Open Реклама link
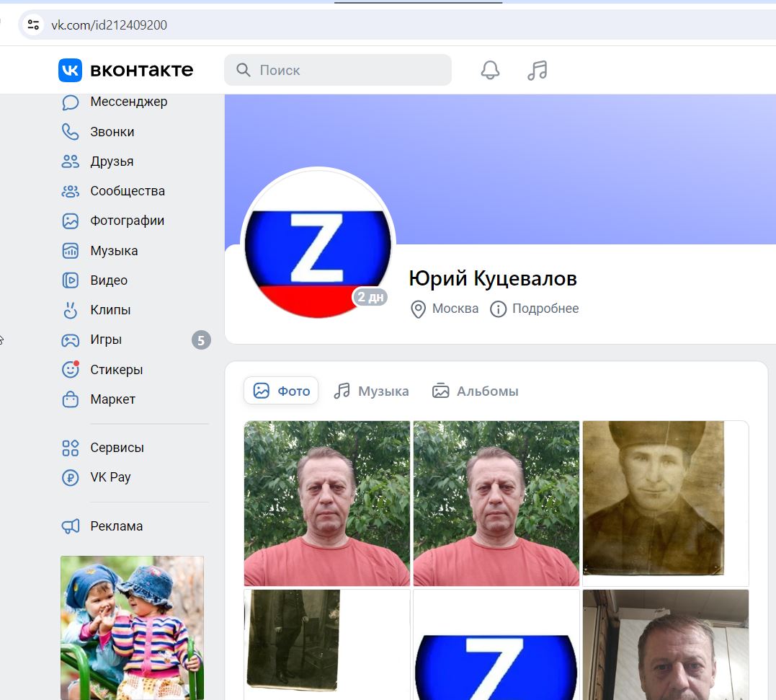 coord(116,526)
